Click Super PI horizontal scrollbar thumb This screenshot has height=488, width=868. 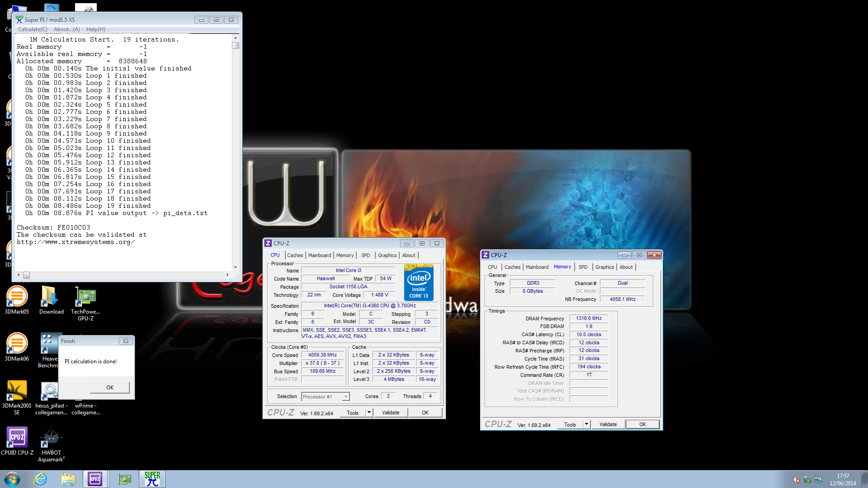[27, 275]
